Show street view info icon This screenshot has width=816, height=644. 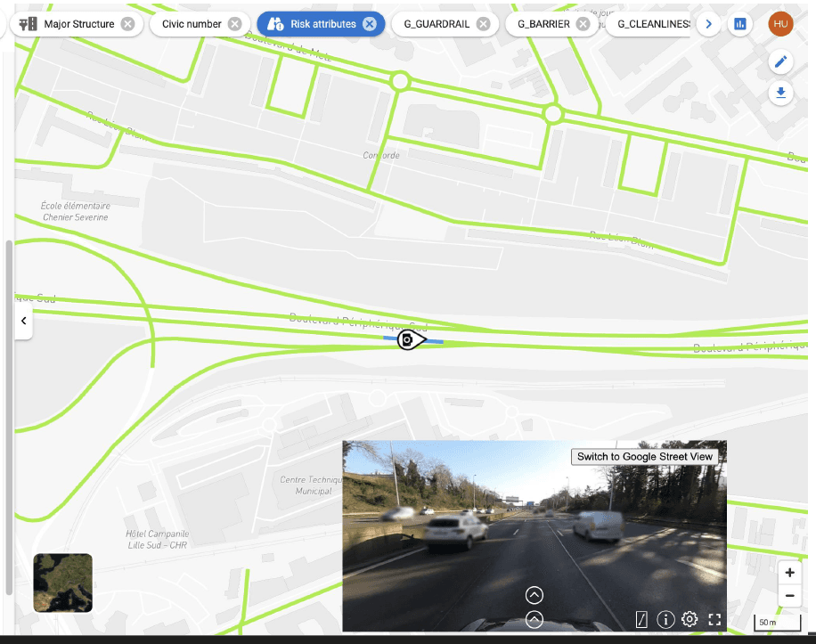tap(665, 619)
